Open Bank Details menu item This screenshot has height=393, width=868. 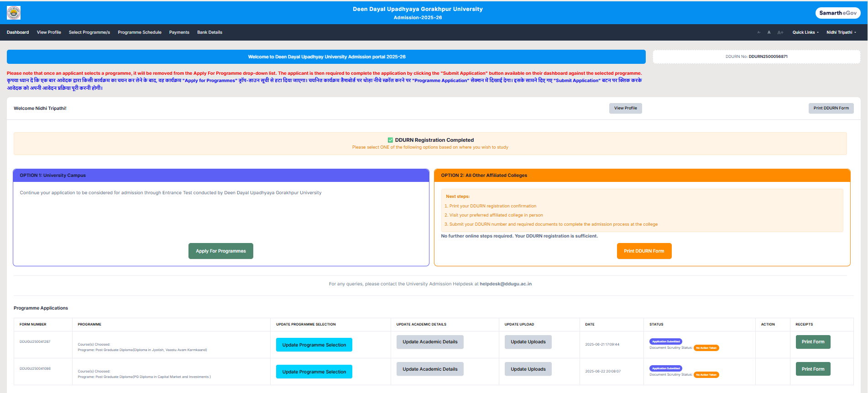(x=210, y=32)
